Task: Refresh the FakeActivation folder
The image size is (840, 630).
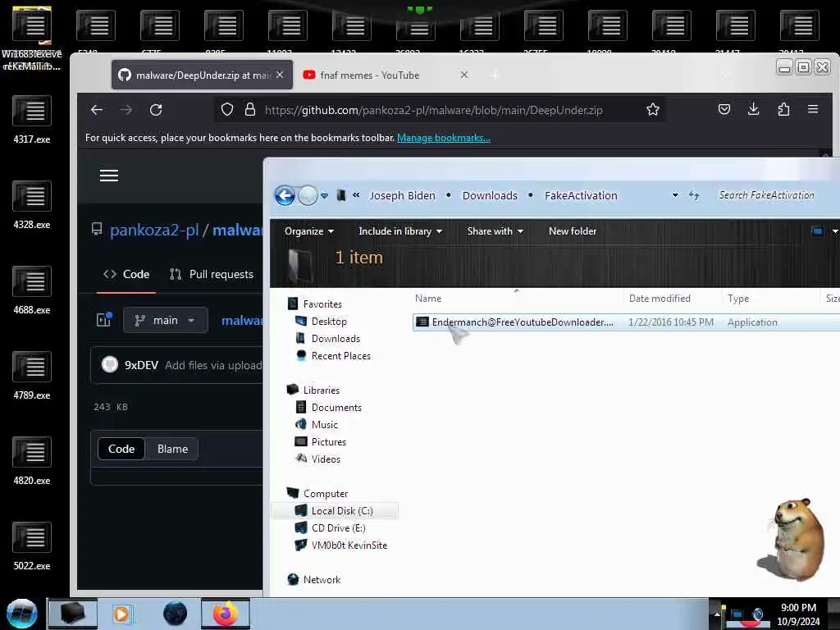Action: click(694, 195)
